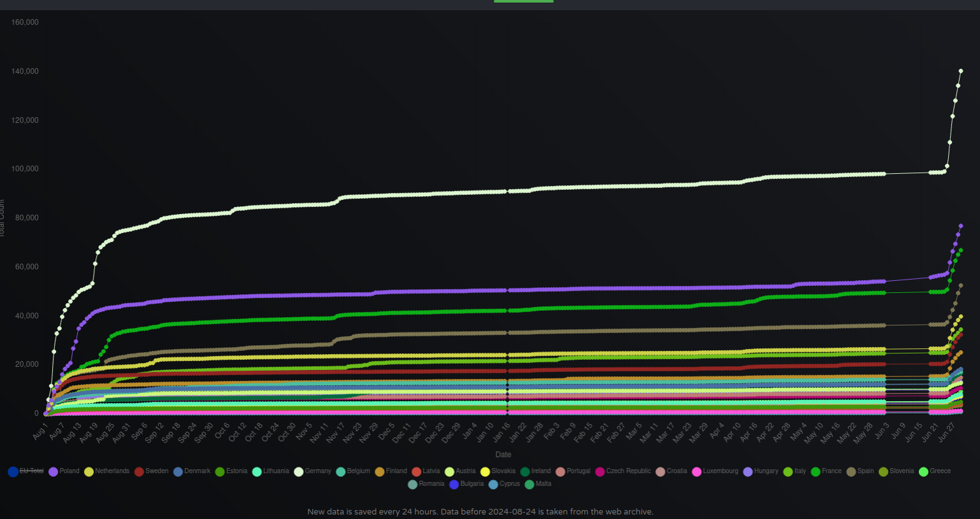The height and width of the screenshot is (519, 980).
Task: Toggle Latvia series visibility
Action: click(426, 471)
